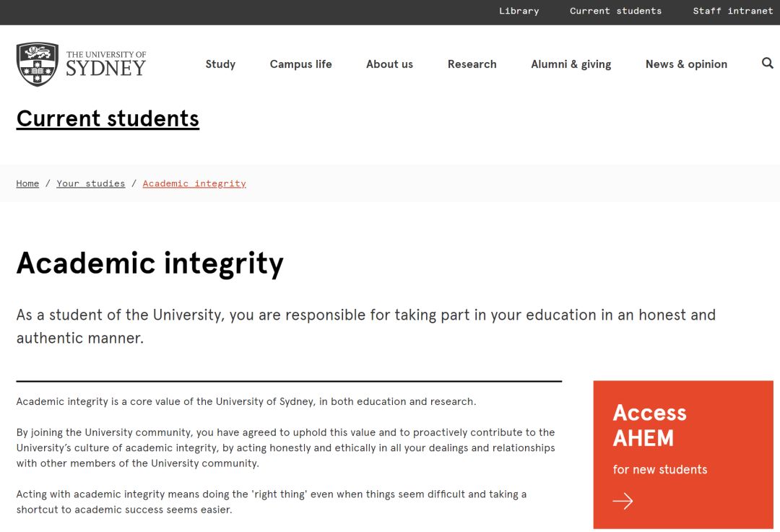Click the search magnifier icon
This screenshot has width=780, height=532.
767,64
